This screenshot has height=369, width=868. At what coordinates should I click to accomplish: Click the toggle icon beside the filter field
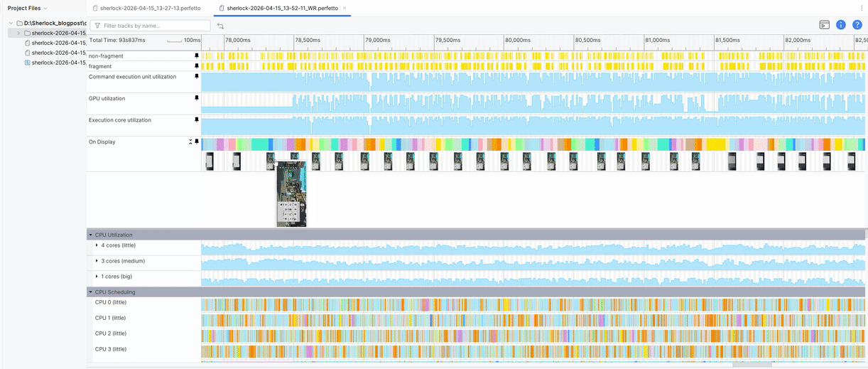pos(220,26)
